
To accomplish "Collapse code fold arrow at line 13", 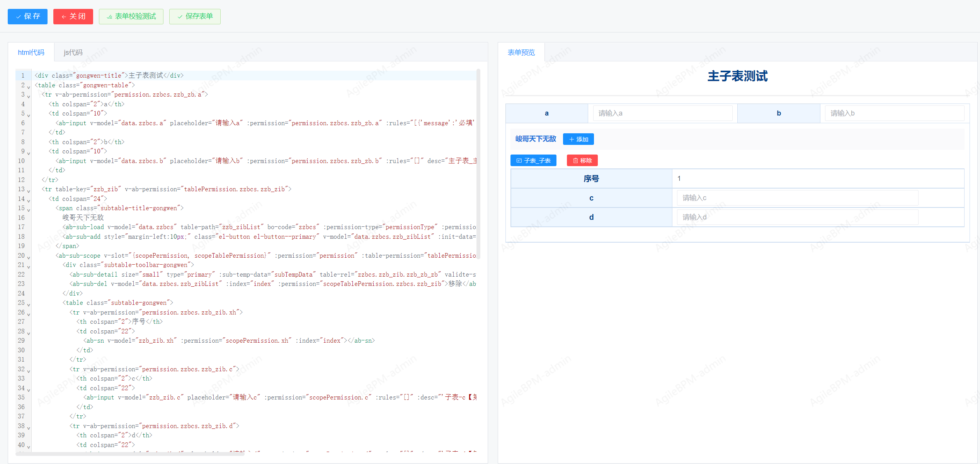I will pos(29,191).
